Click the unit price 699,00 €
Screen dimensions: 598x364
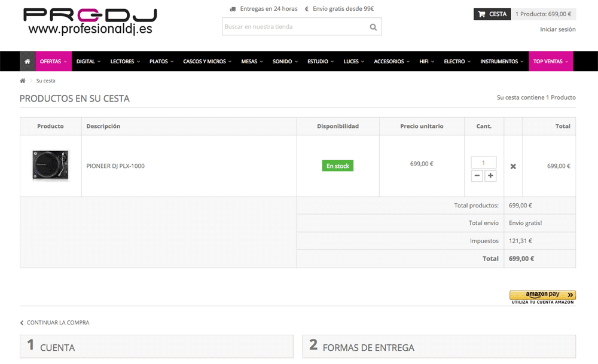click(x=422, y=164)
